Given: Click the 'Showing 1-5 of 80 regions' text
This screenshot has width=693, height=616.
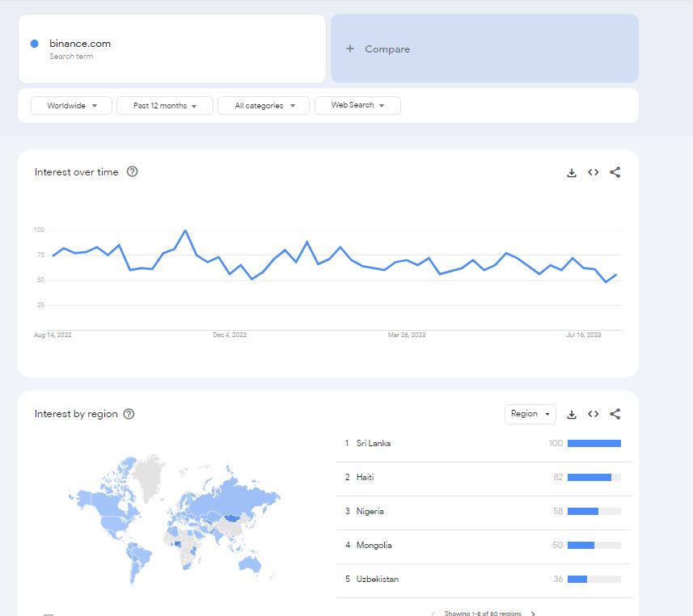Looking at the screenshot, I should pos(483,614).
